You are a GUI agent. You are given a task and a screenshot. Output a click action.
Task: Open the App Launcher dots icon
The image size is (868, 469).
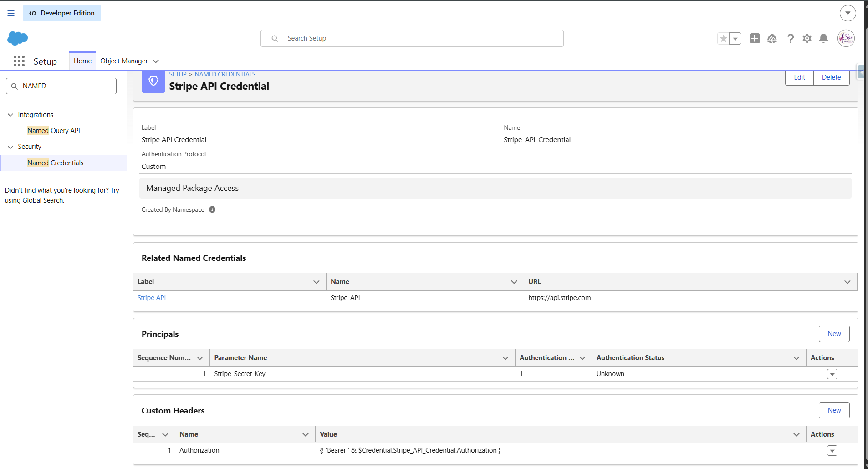pos(19,61)
